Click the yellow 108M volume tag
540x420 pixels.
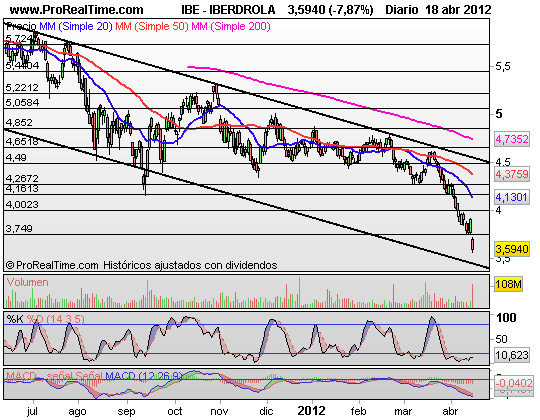pos(508,284)
